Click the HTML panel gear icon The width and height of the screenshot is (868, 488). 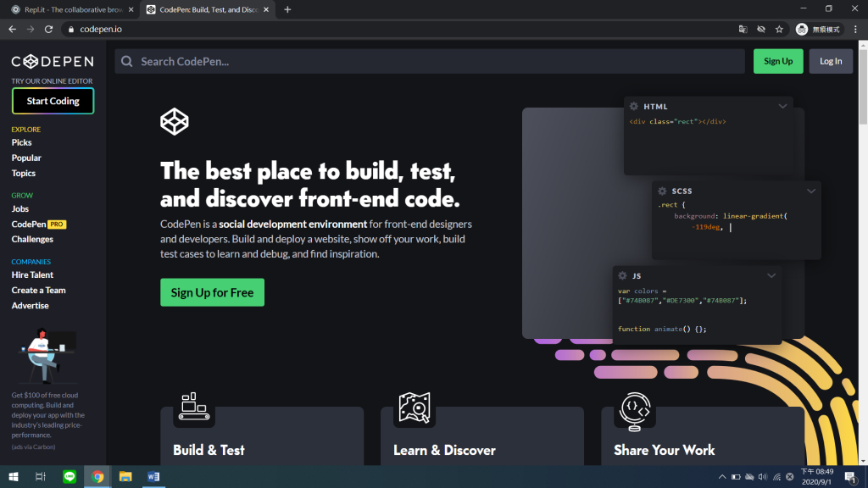pyautogui.click(x=634, y=106)
